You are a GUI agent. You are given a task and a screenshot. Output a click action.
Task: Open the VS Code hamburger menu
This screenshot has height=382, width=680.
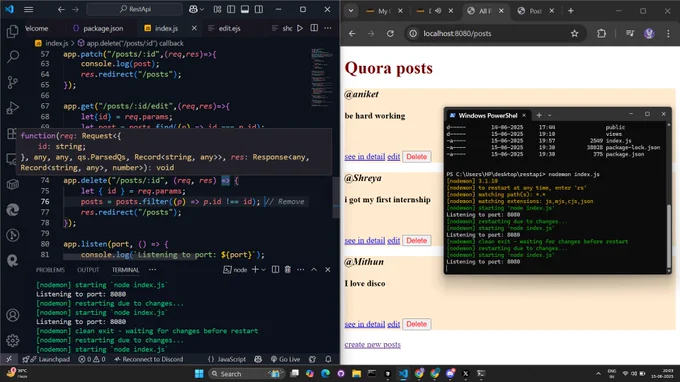coord(29,9)
